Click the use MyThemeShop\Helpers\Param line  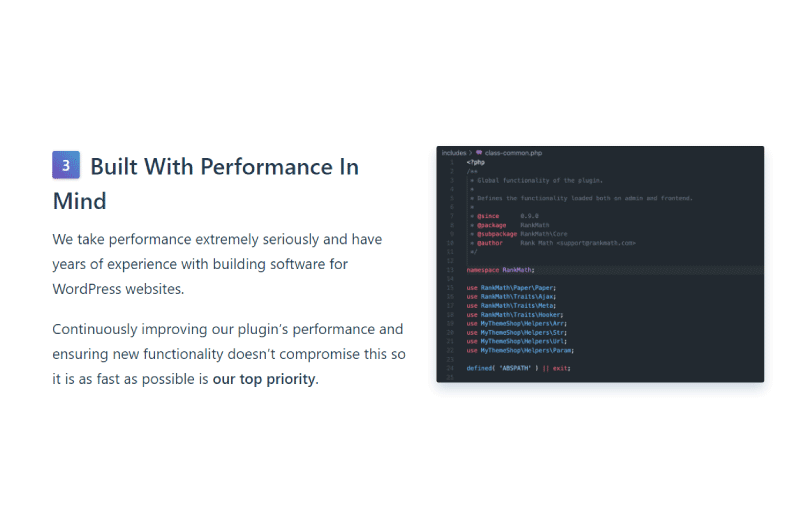pyautogui.click(x=520, y=350)
